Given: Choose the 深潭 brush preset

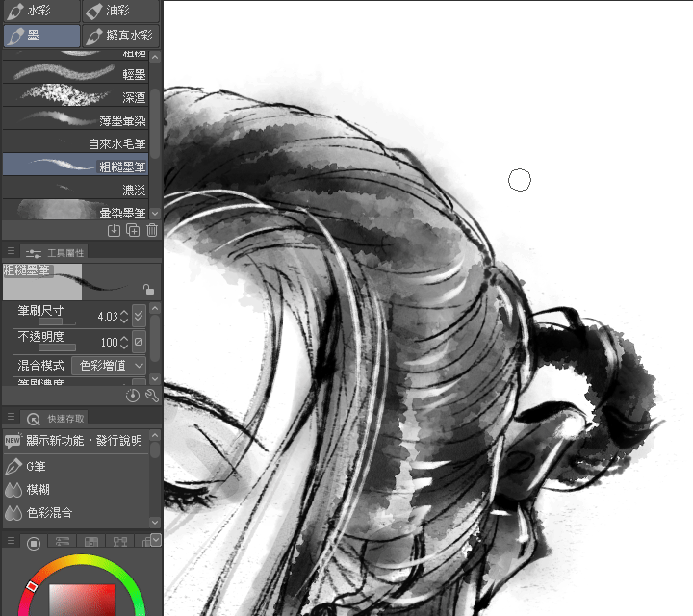Looking at the screenshot, I should point(75,95).
